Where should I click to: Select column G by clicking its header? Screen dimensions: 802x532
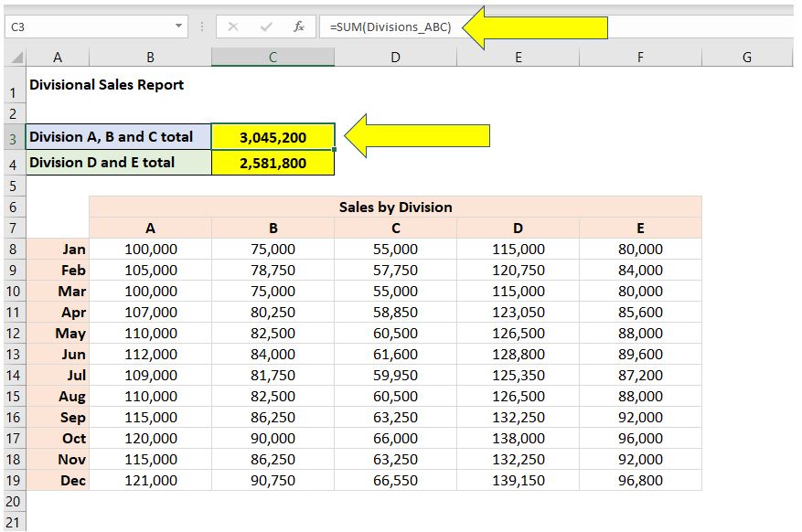click(x=746, y=57)
